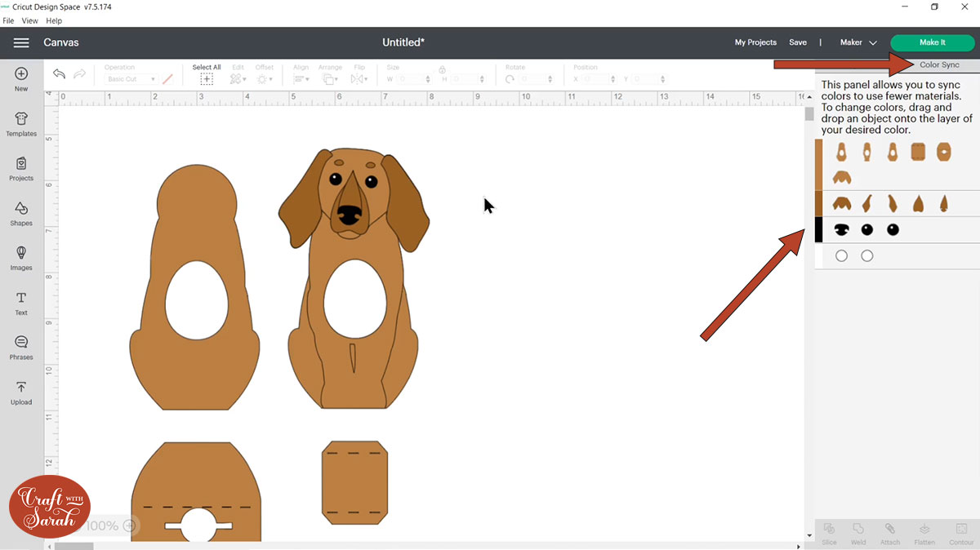Select the black color layer bar

(x=818, y=230)
